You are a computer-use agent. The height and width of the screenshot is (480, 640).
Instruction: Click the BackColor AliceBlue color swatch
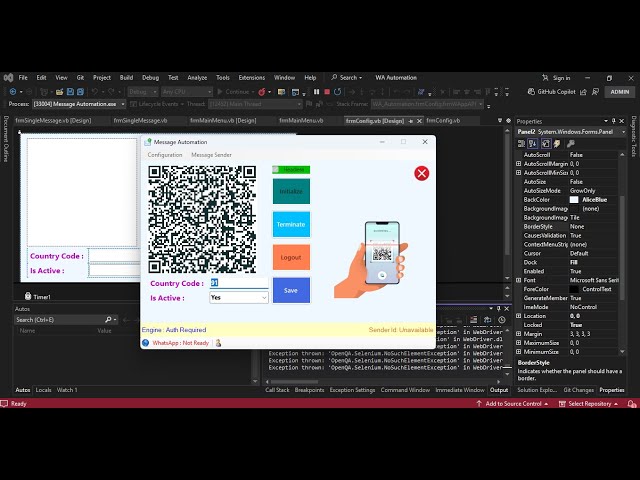tap(574, 200)
